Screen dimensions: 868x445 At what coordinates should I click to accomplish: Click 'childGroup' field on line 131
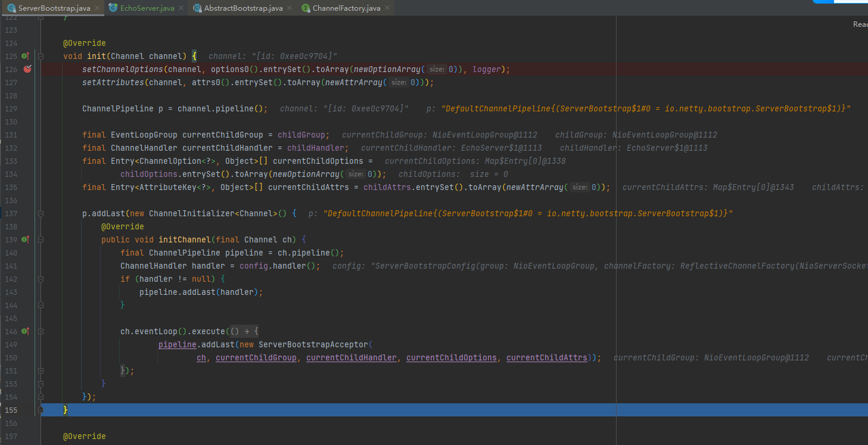[x=301, y=135]
